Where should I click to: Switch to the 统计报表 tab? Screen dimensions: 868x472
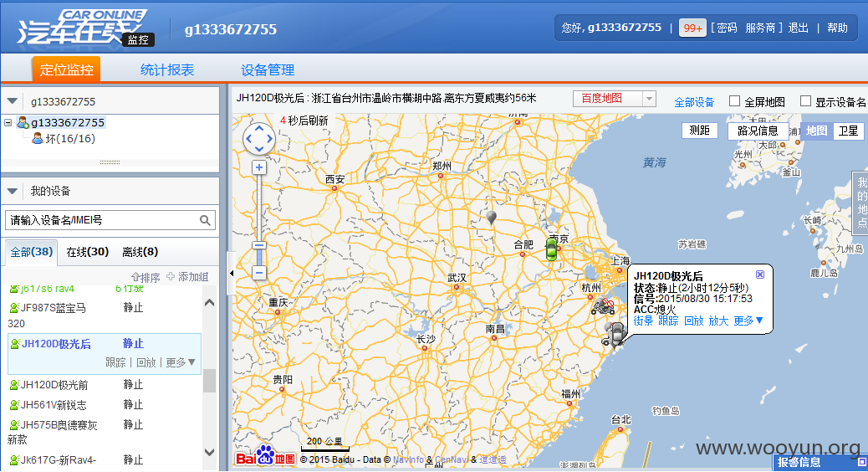point(167,69)
